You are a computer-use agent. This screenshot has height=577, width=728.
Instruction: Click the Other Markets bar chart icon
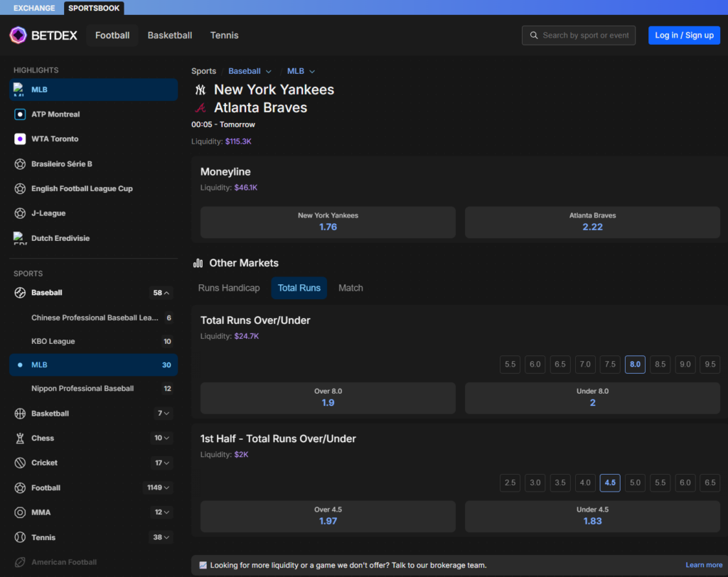pyautogui.click(x=198, y=263)
